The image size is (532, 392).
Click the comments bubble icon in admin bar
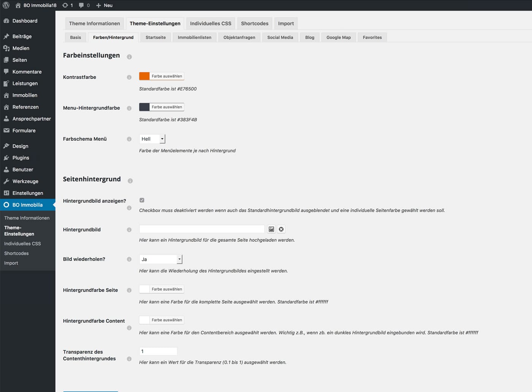(84, 5)
